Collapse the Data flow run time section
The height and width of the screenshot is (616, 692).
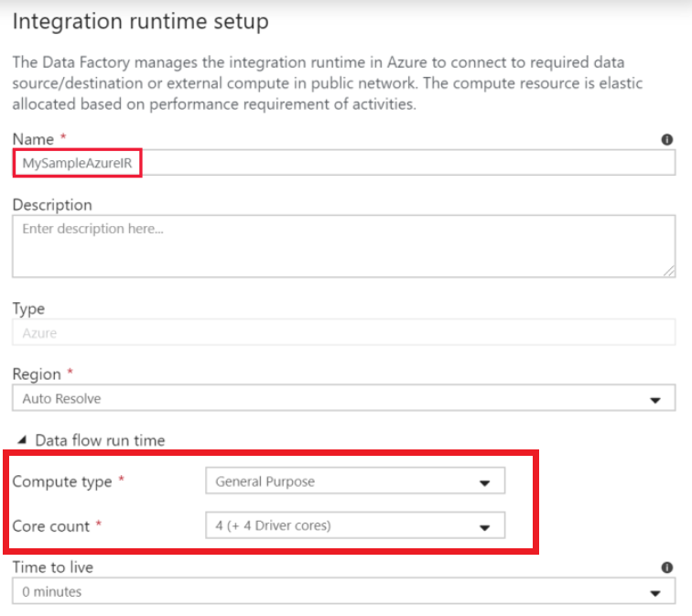click(22, 440)
